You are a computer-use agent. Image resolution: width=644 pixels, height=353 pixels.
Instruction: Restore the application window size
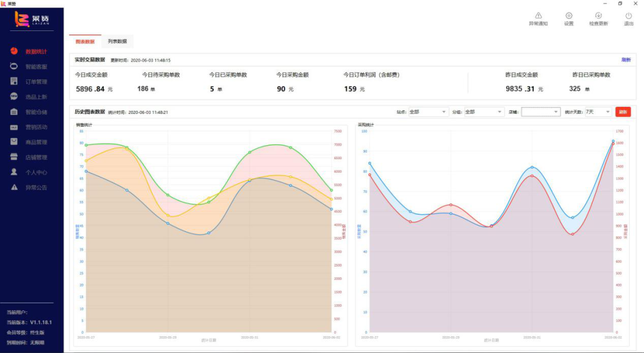[620, 4]
